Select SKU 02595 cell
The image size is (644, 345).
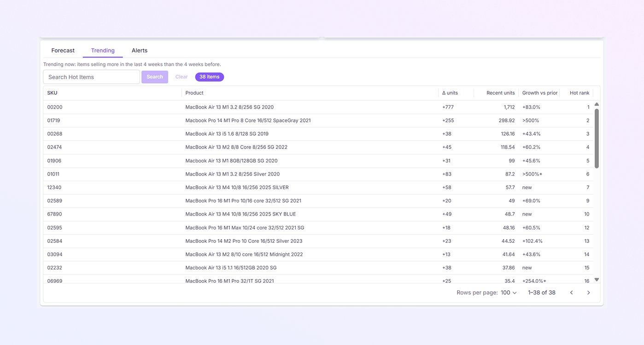112,228
